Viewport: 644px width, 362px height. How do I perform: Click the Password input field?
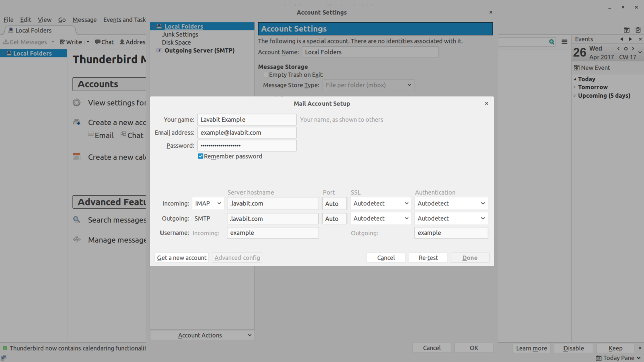point(247,146)
